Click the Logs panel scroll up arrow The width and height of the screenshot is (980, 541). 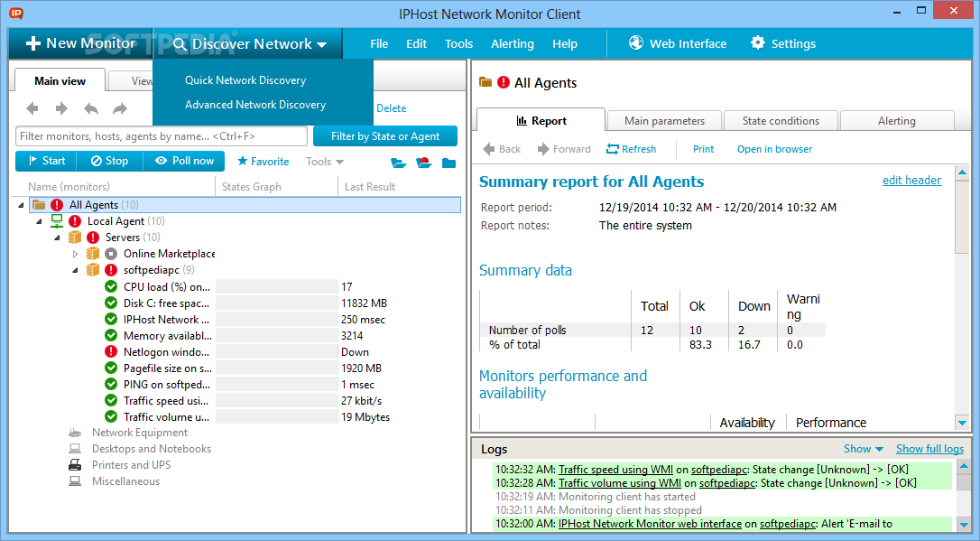[964, 466]
